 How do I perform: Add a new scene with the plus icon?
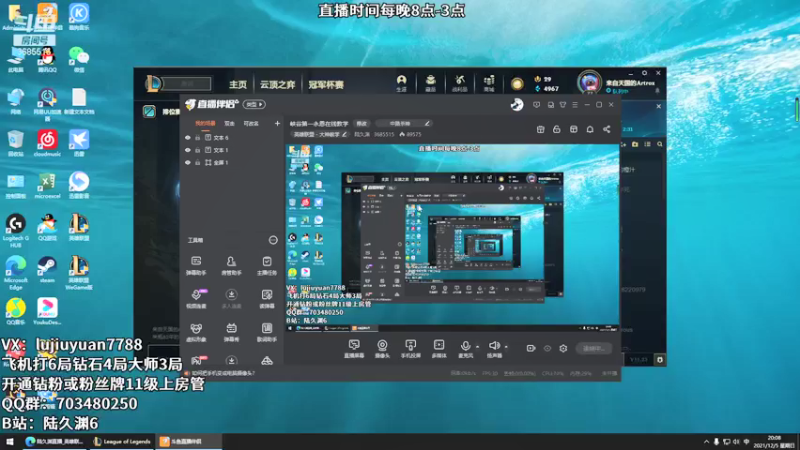pyautogui.click(x=277, y=123)
